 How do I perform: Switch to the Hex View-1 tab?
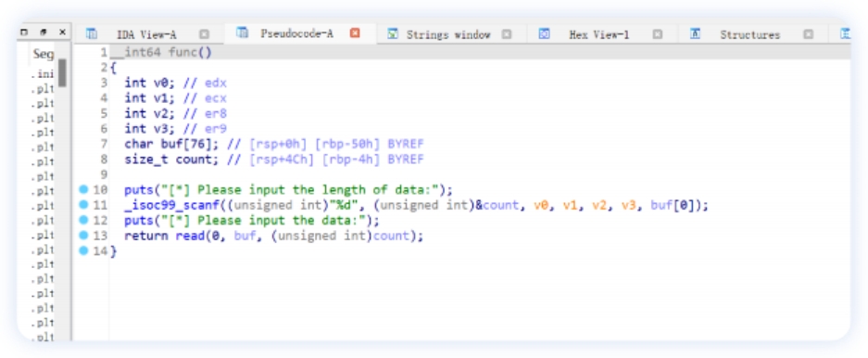tap(599, 34)
